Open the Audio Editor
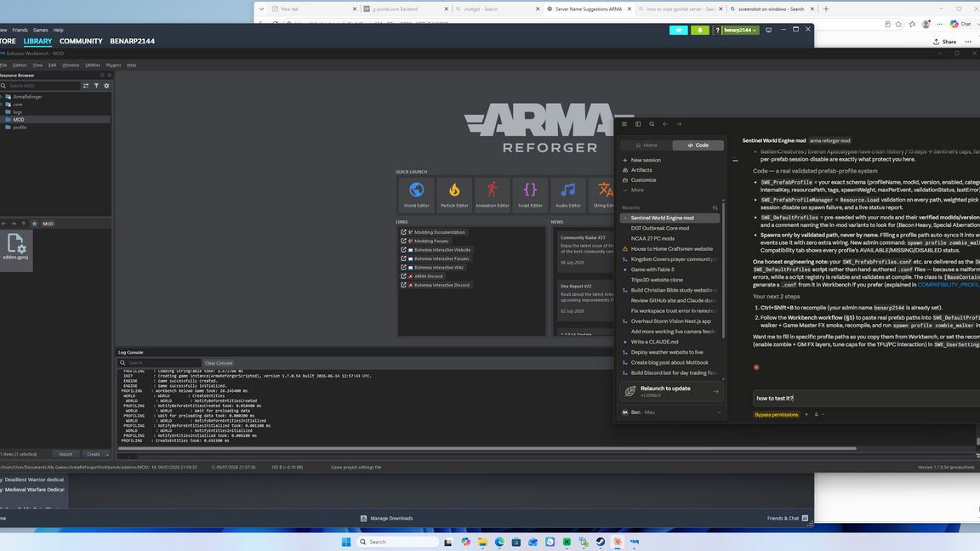The height and width of the screenshot is (551, 980). (x=567, y=194)
